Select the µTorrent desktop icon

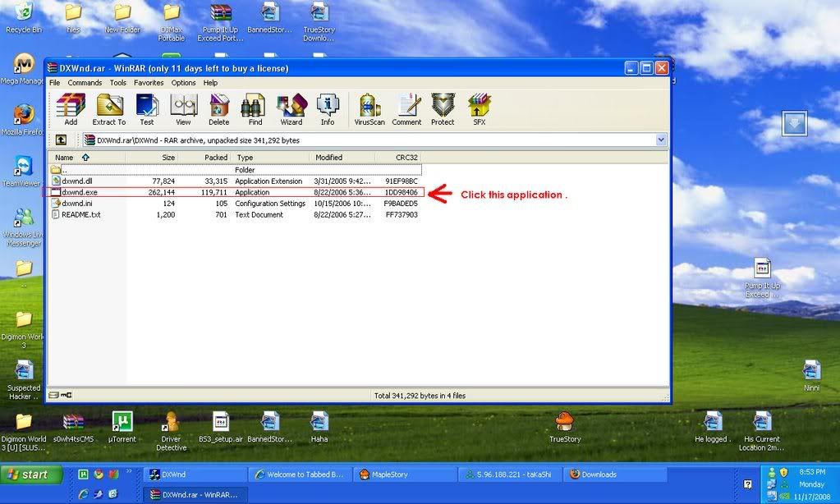(x=122, y=428)
